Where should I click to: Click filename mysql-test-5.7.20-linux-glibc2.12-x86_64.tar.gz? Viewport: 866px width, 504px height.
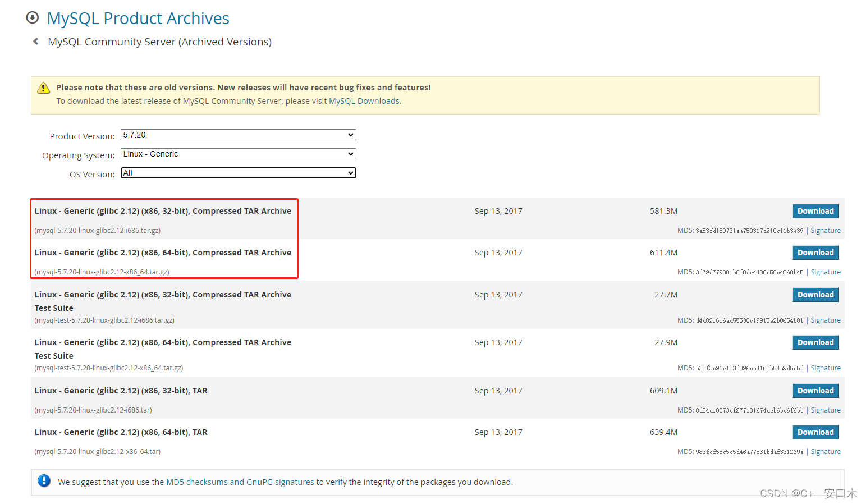point(109,368)
